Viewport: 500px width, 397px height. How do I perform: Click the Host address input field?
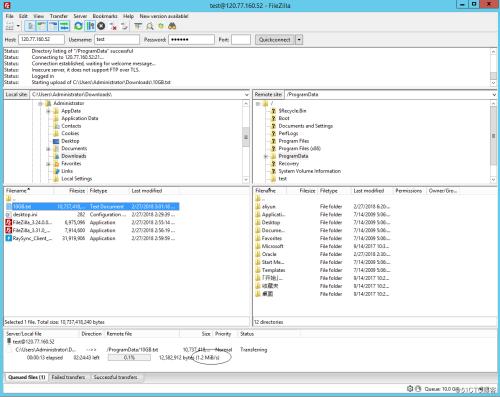41,39
